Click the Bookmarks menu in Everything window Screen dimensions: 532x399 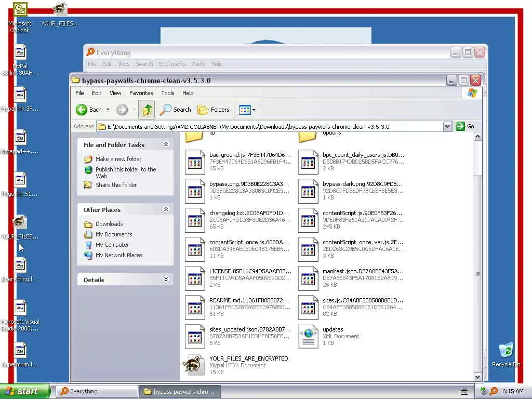(x=172, y=64)
